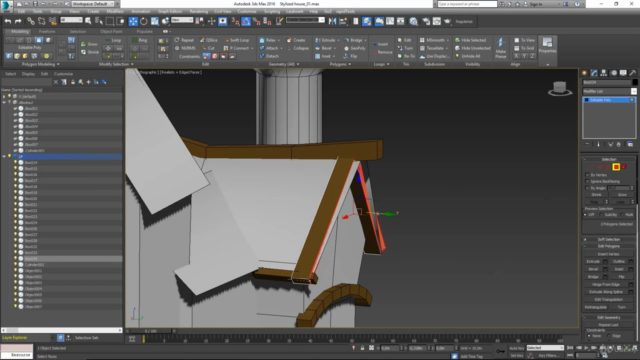The image size is (640, 360).
Task: Open the Workspace Default dropdown
Action: (93, 4)
